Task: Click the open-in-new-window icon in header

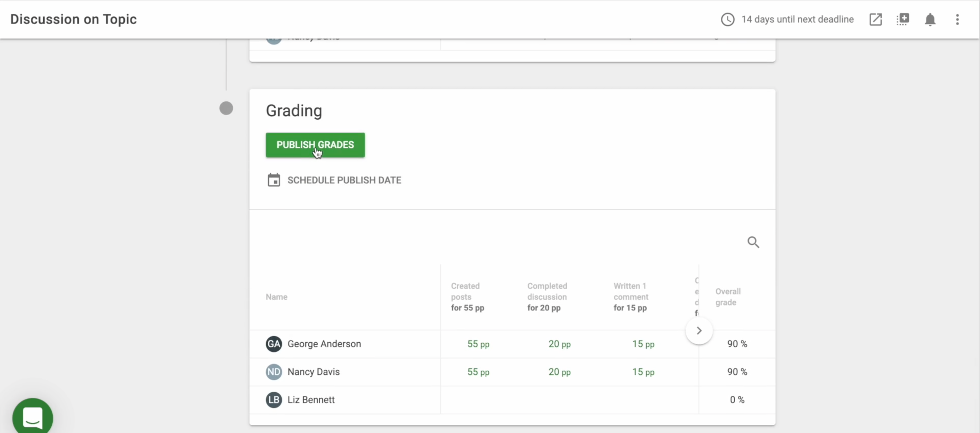Action: pyautogui.click(x=875, y=19)
